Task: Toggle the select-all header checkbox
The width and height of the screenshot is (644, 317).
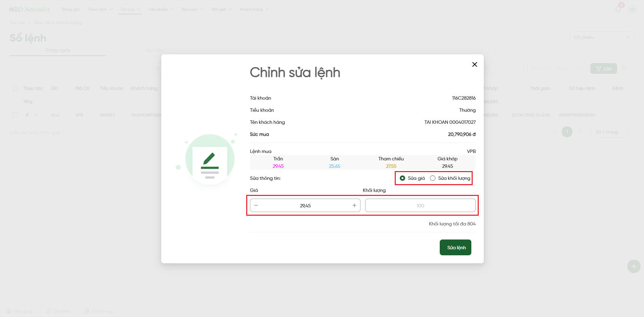Action: 15,88
